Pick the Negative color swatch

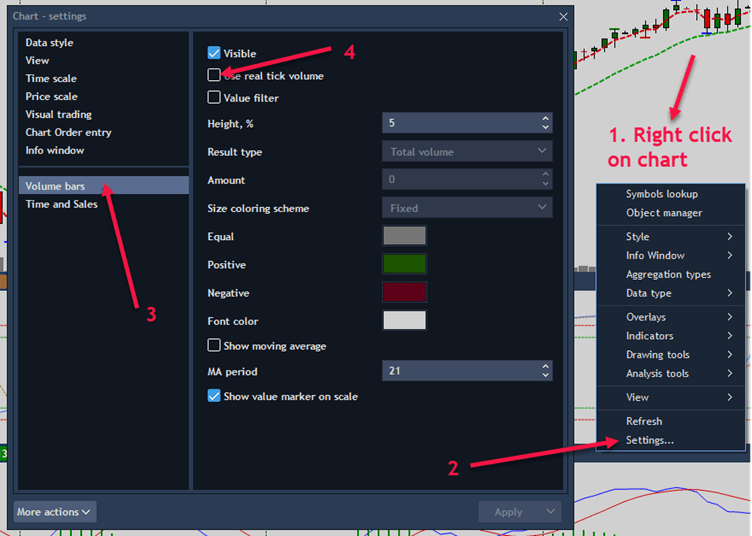404,292
